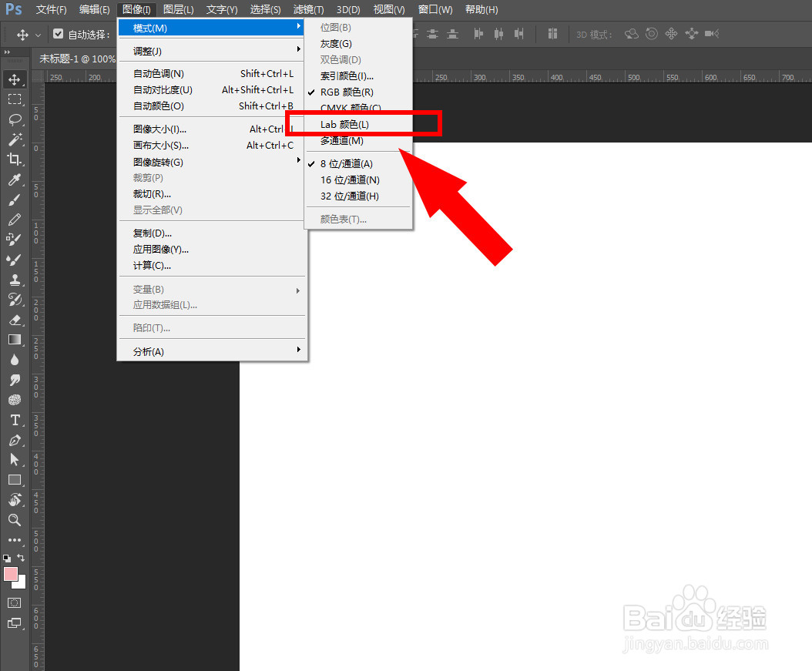Select the Eyedropper tool
Image resolution: width=812 pixels, height=671 pixels.
15,179
